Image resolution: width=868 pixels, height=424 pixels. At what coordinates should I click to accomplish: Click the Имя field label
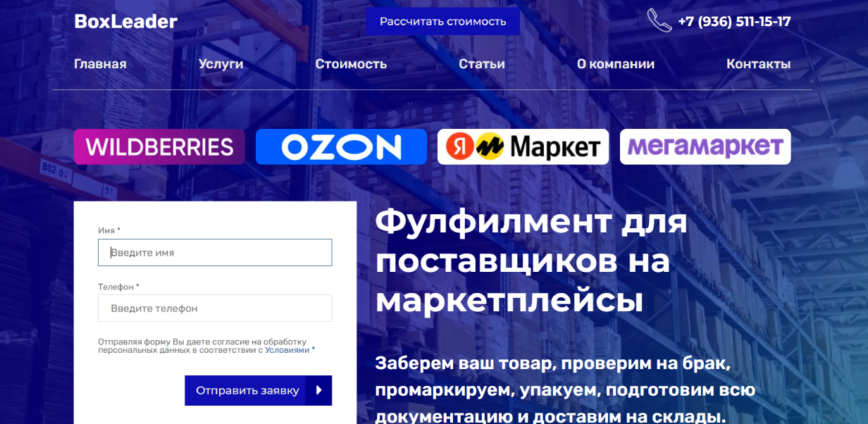point(109,230)
